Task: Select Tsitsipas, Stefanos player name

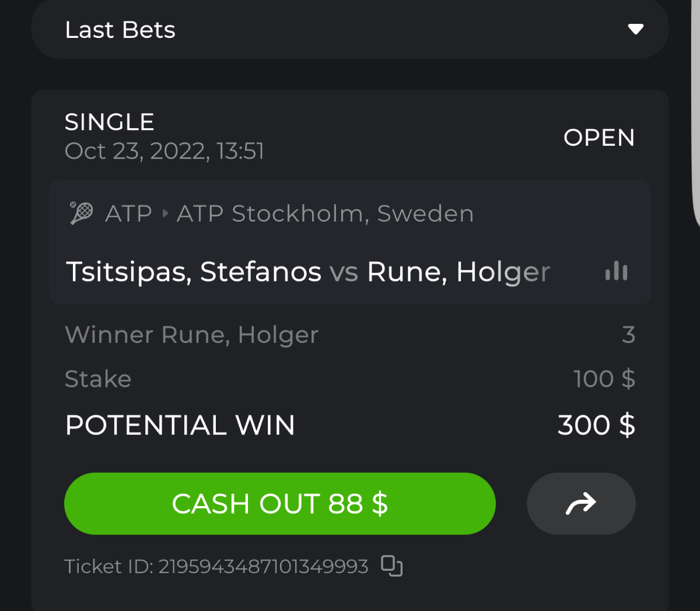Action: 193,272
